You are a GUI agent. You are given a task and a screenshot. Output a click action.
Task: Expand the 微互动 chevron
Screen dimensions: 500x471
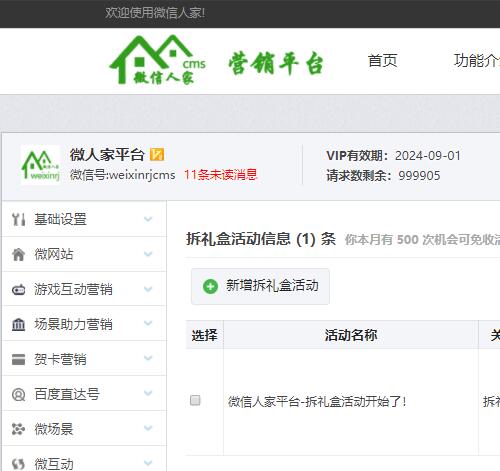pos(148,463)
